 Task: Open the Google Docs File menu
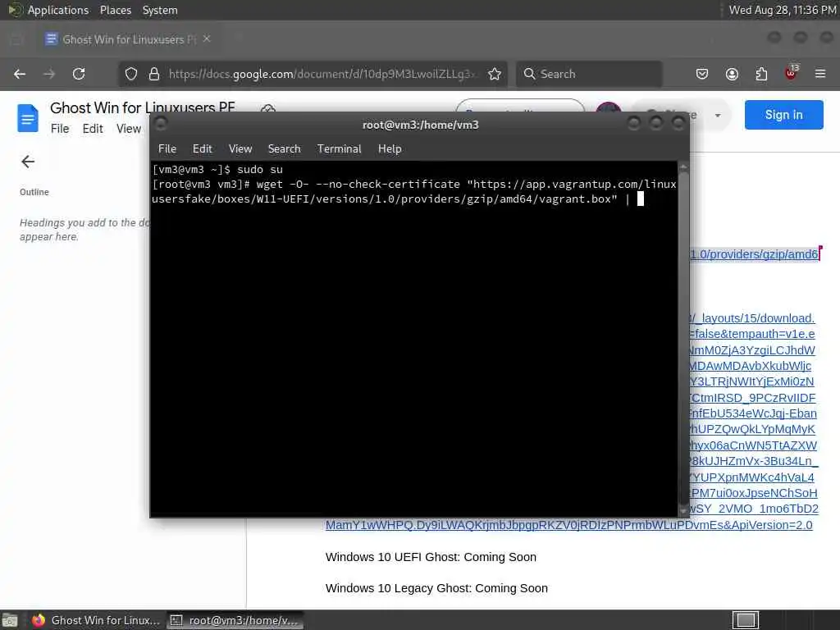60,129
